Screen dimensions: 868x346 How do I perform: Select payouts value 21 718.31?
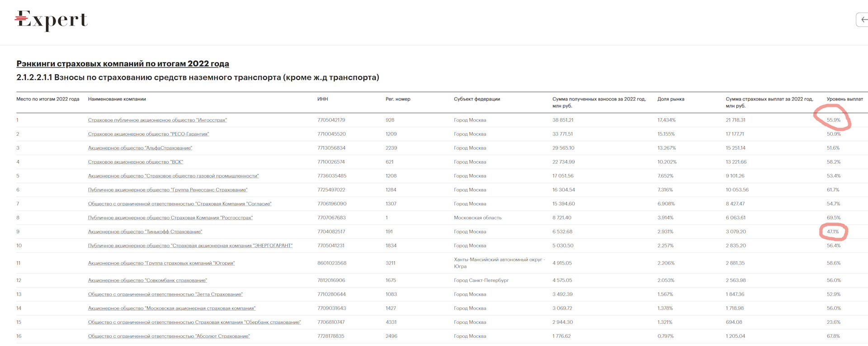point(736,120)
